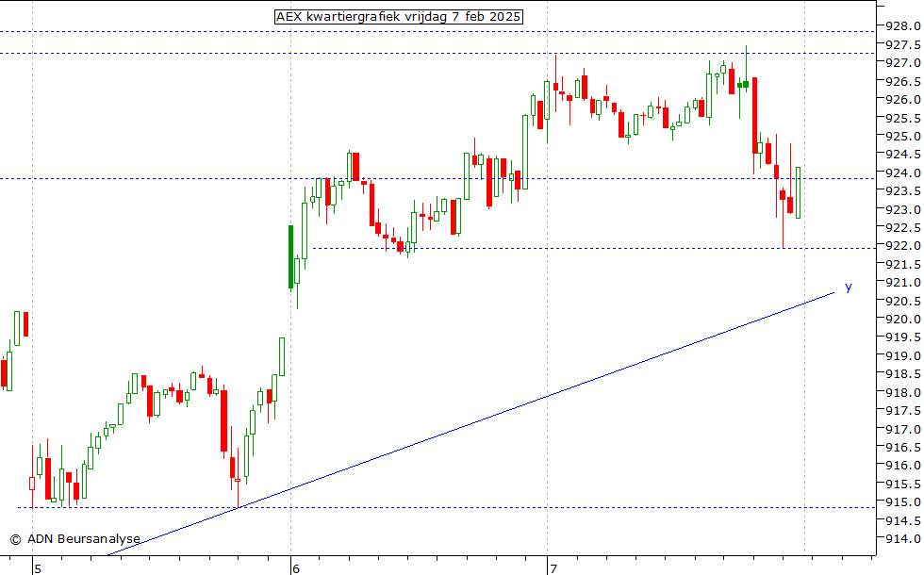924x575 pixels.
Task: Click the price label 921.5
Action: pos(903,265)
